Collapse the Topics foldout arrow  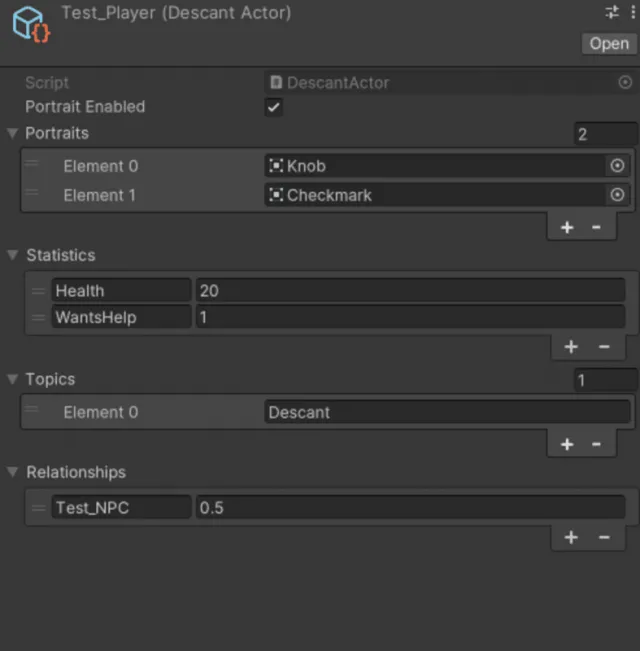pos(13,379)
